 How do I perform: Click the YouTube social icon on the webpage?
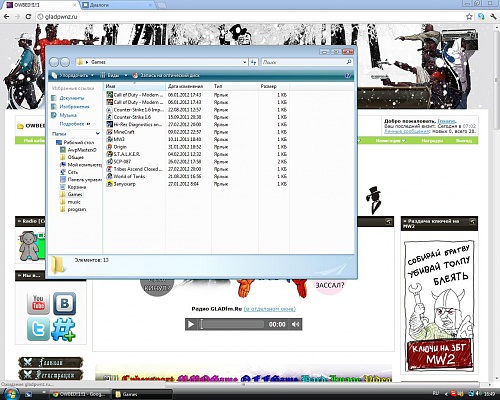(38, 303)
